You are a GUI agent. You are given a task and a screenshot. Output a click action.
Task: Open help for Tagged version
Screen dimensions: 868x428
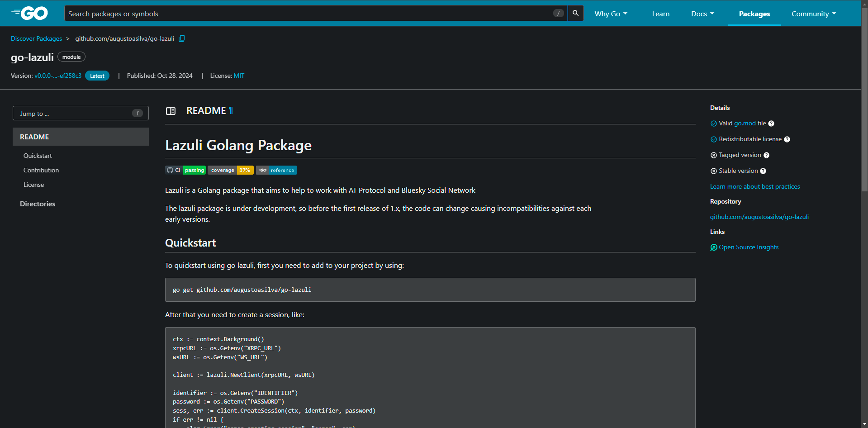(x=766, y=155)
